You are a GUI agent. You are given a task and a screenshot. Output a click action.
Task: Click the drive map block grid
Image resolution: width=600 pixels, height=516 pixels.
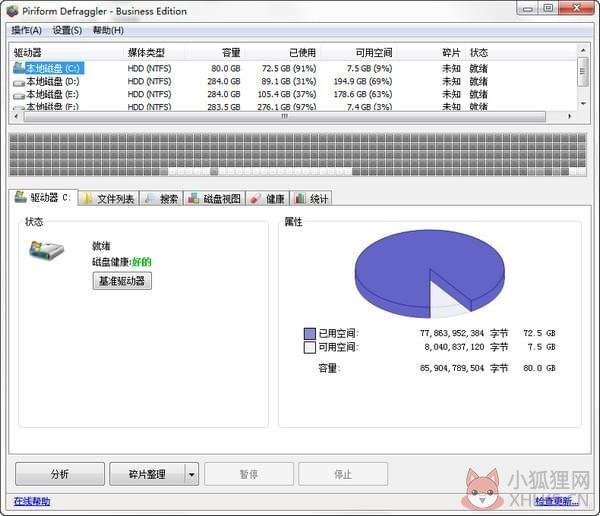tap(298, 155)
